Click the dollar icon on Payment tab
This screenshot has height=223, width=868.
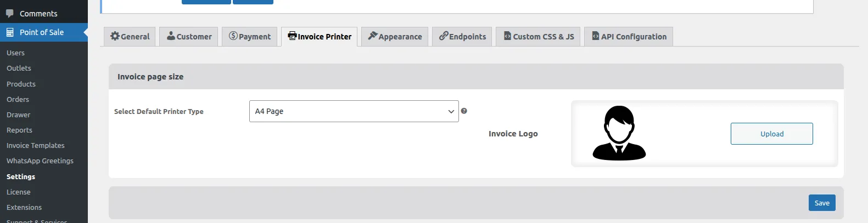pos(233,36)
